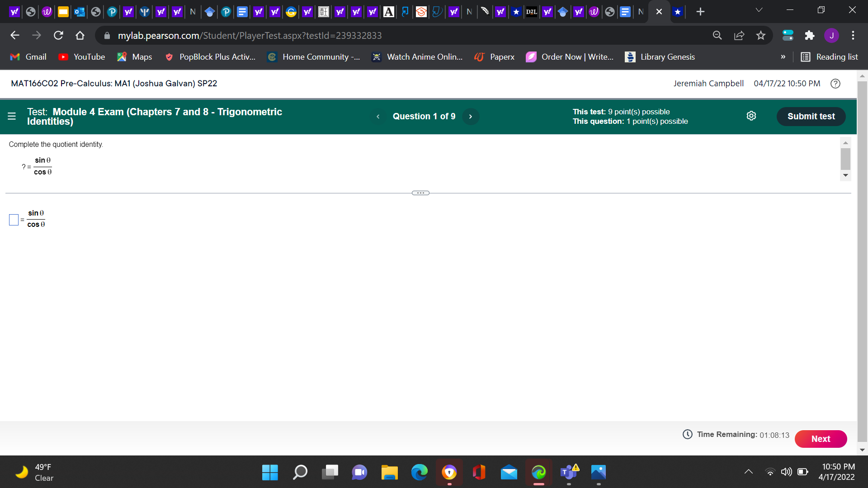The height and width of the screenshot is (488, 868).
Task: Select the answer input box
Action: click(x=14, y=220)
